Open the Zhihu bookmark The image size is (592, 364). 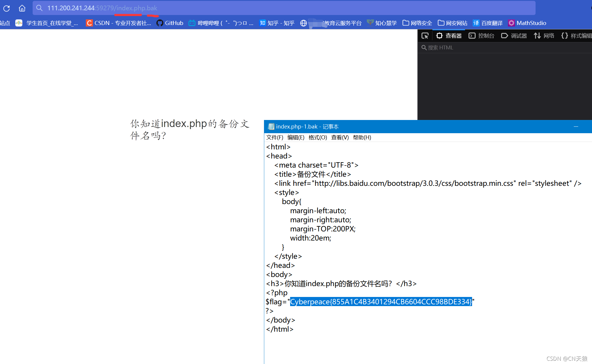pos(277,23)
